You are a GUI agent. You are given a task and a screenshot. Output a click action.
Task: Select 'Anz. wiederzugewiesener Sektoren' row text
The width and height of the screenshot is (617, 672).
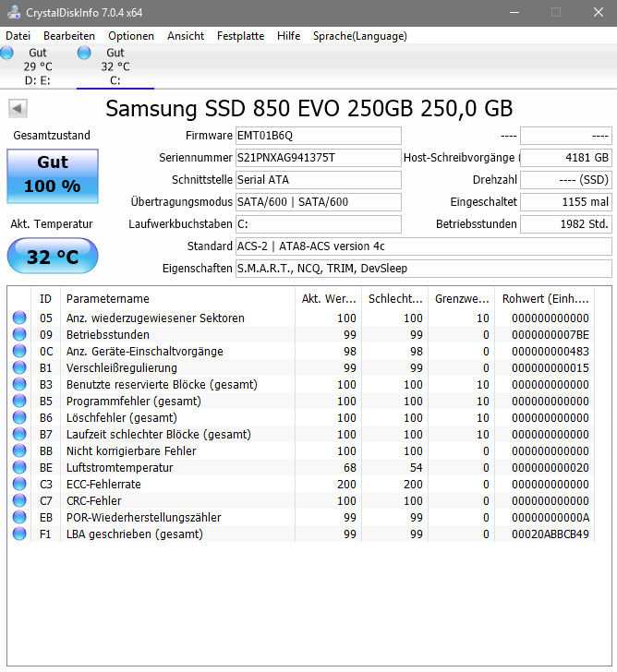click(155, 318)
